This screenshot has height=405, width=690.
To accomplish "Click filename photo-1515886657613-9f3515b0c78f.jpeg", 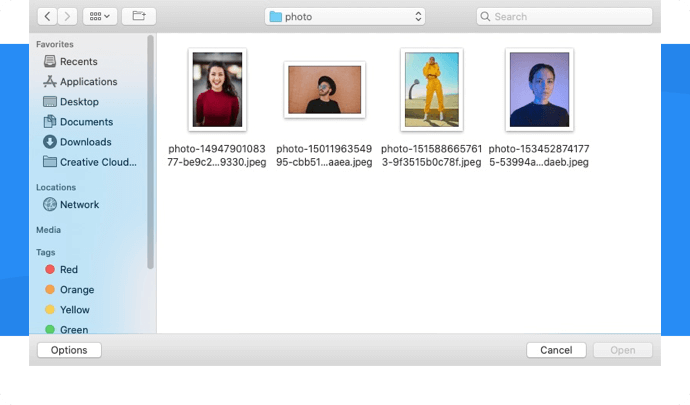I will (432, 155).
